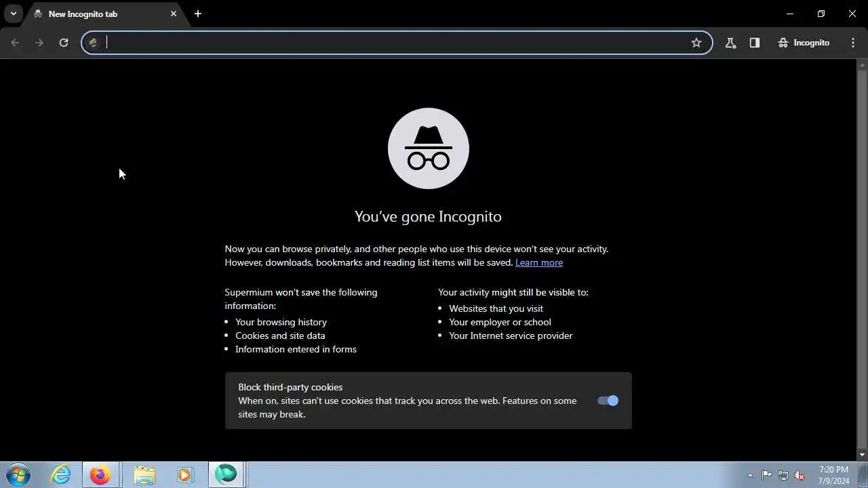This screenshot has height=488, width=868.
Task: Click 'Your browsing history' list item
Action: [x=281, y=322]
